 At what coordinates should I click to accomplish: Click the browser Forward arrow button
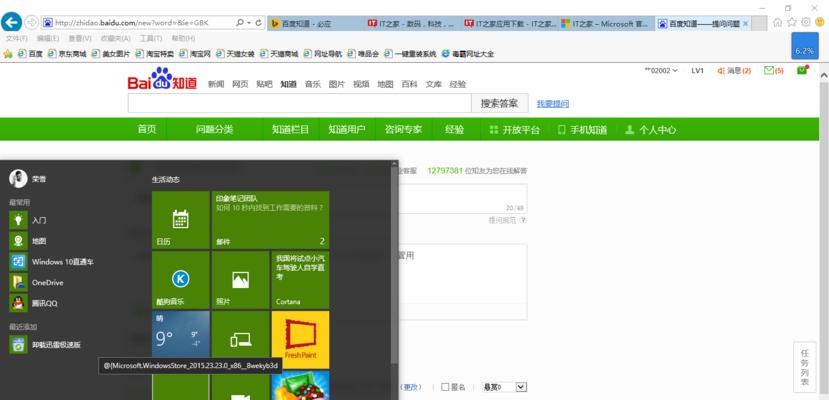pos(32,23)
